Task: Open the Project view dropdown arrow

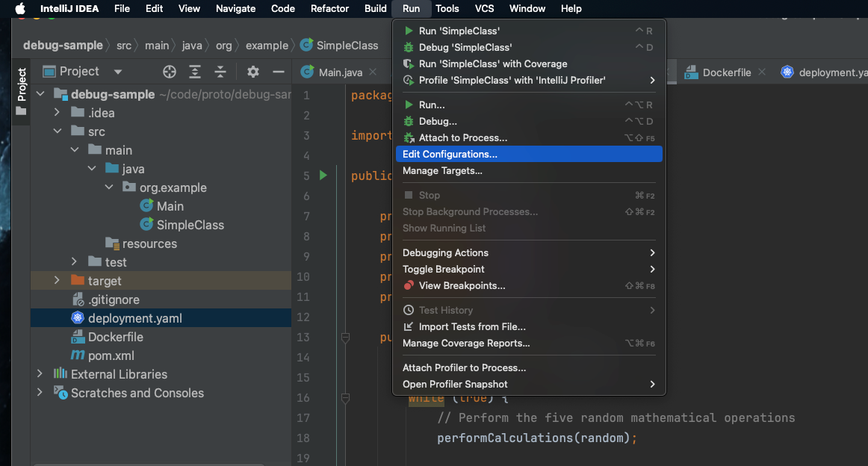Action: [118, 72]
